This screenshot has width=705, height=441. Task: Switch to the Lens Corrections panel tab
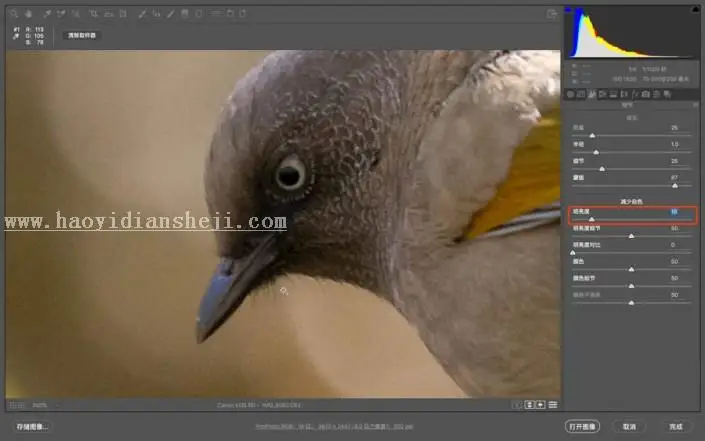point(624,94)
